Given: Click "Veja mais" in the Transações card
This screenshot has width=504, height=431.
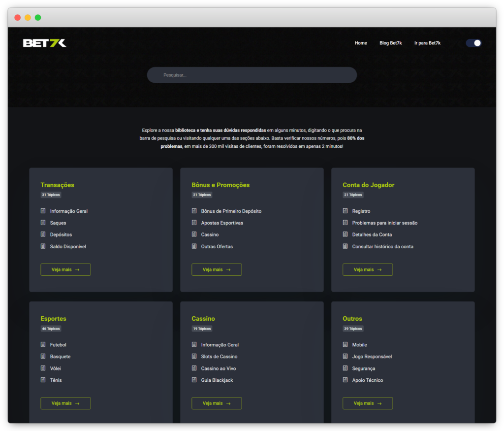Looking at the screenshot, I should (x=65, y=269).
